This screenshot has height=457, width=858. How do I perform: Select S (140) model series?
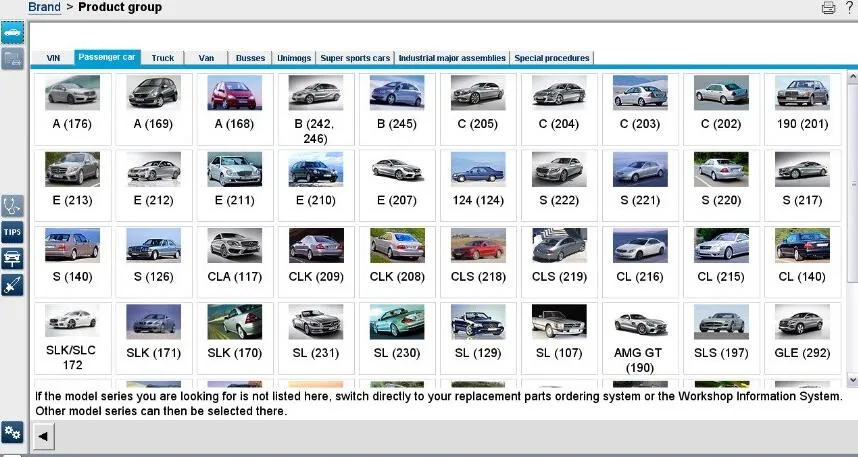click(x=72, y=262)
